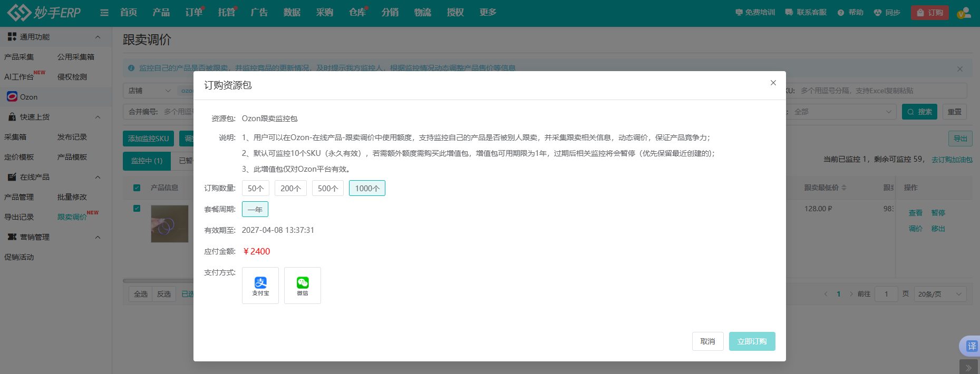980x374 pixels.
Task: Choose 50个 order quantity
Action: 256,188
